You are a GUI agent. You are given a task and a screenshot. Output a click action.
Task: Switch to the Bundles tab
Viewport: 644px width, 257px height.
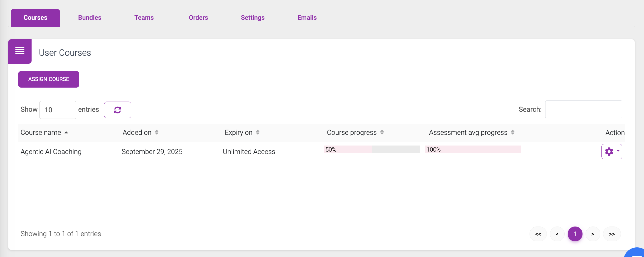[x=89, y=18]
